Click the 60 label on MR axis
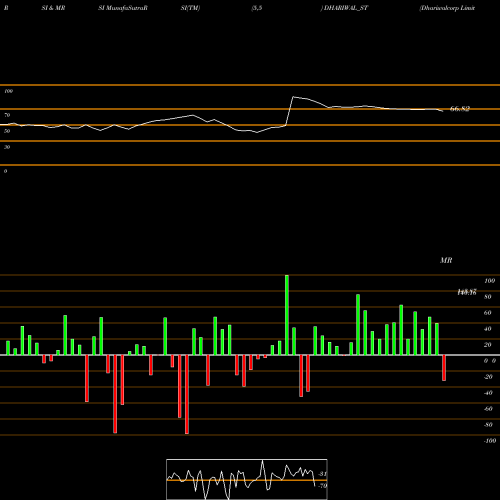Screen dimensions: 500x500 pos(488,313)
